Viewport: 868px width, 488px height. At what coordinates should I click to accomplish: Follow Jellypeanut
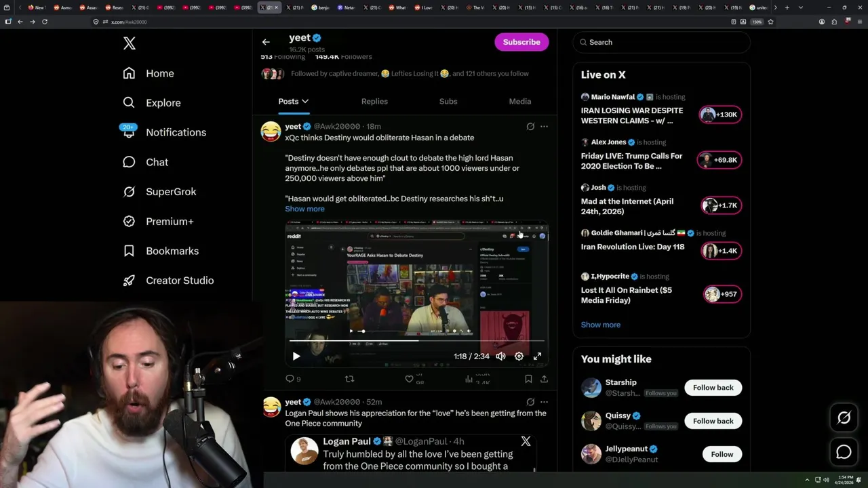tap(722, 454)
